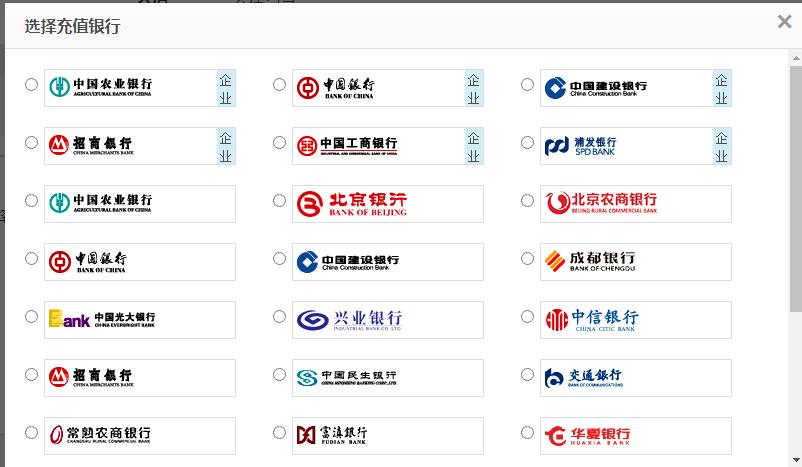Choose the 常熟农商银行 radio button
802x467 pixels.
pyautogui.click(x=31, y=432)
